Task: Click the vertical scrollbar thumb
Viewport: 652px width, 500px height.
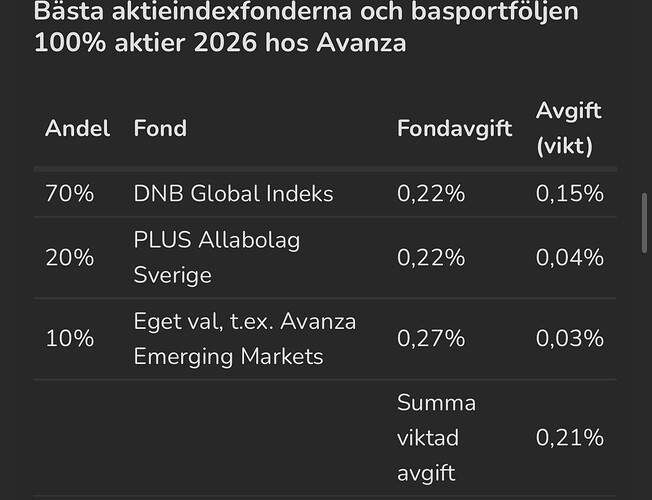Action: [x=645, y=224]
